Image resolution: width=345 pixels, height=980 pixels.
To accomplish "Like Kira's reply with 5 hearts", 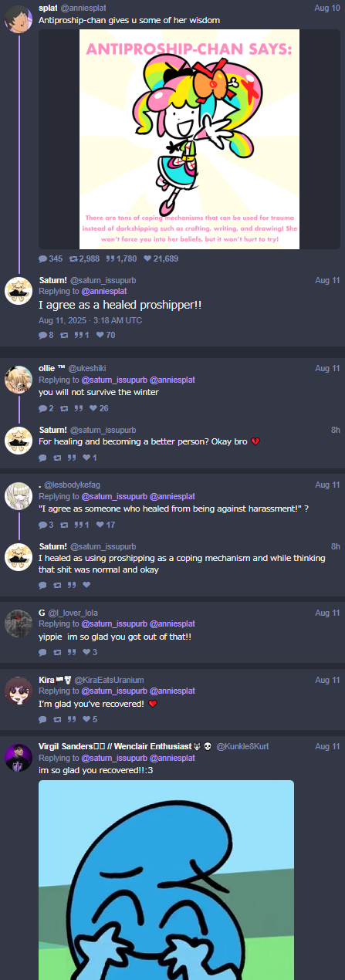I will pyautogui.click(x=86, y=719).
